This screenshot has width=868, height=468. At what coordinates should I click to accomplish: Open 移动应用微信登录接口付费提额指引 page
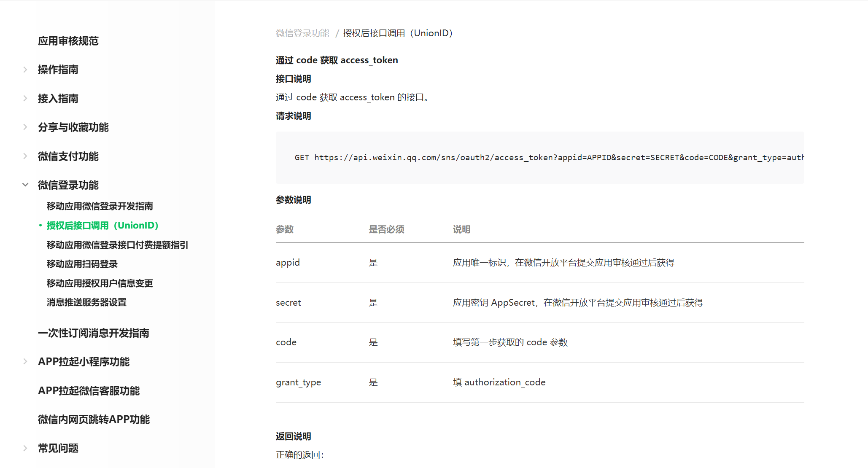click(117, 245)
